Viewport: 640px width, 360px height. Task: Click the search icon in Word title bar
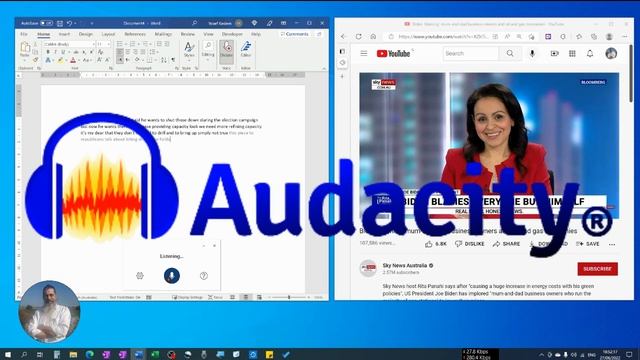coord(194,23)
